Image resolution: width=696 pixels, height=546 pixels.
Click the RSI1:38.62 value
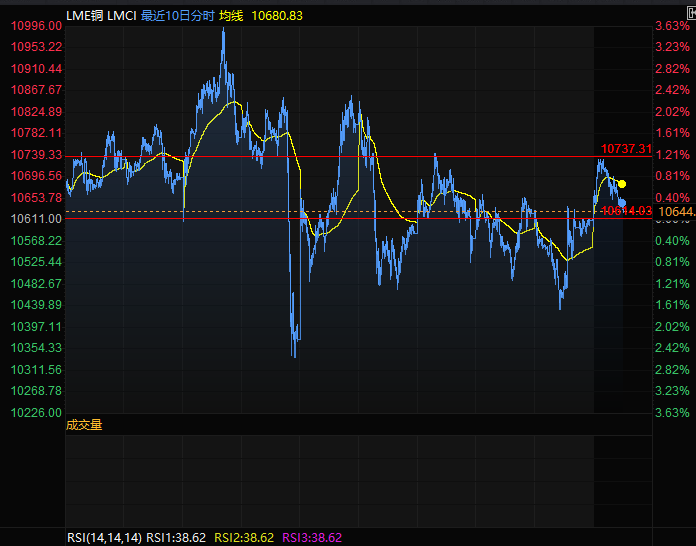(176, 538)
